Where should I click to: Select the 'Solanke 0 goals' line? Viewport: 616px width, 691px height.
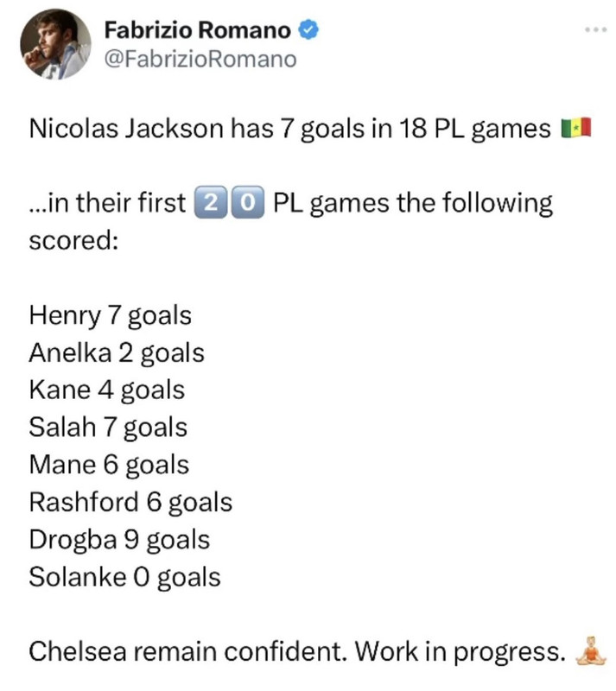tap(124, 576)
